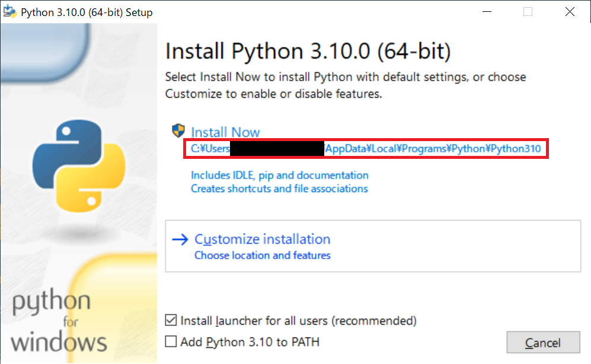
Task: Click the Add Python 3.10 to PATH label
Action: click(x=250, y=341)
